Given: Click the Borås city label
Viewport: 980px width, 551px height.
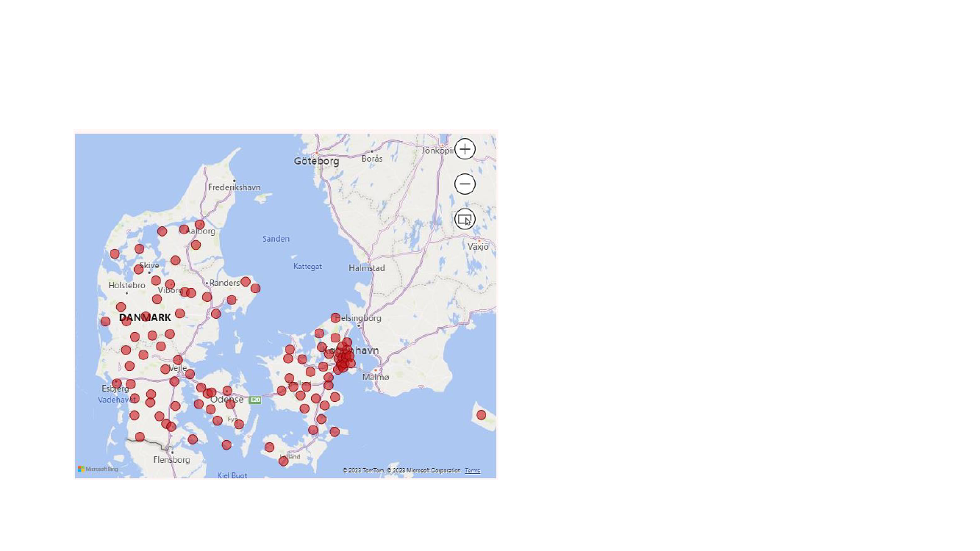Looking at the screenshot, I should (372, 159).
